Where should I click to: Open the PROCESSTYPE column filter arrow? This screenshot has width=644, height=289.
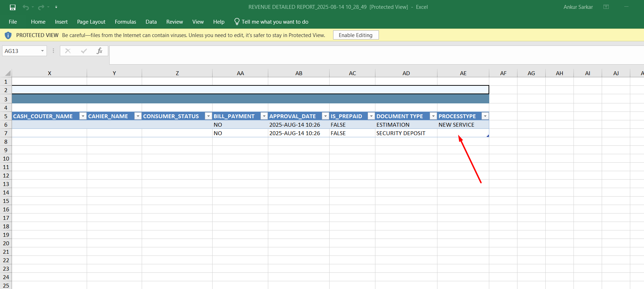485,116
